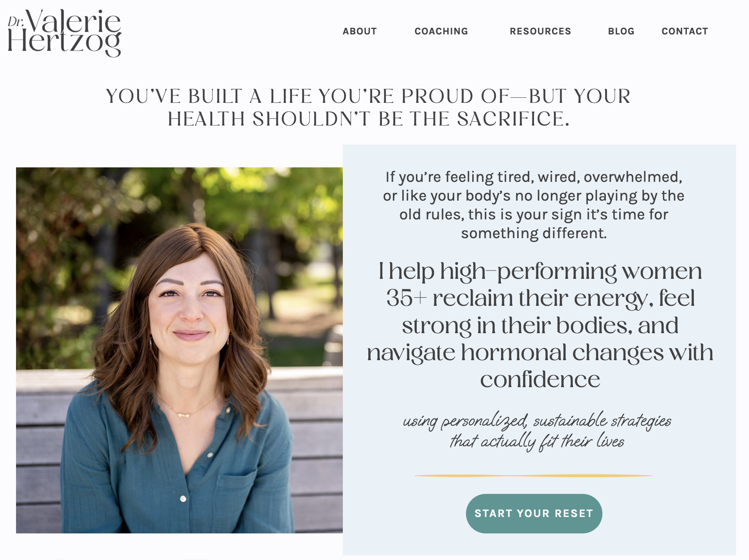The width and height of the screenshot is (749, 560).
Task: Click the "I help high-performing women" statement
Action: point(540,325)
